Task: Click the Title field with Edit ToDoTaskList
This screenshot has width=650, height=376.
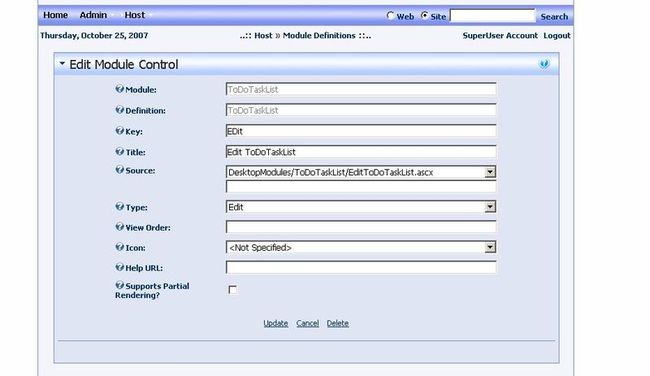Action: click(x=361, y=152)
